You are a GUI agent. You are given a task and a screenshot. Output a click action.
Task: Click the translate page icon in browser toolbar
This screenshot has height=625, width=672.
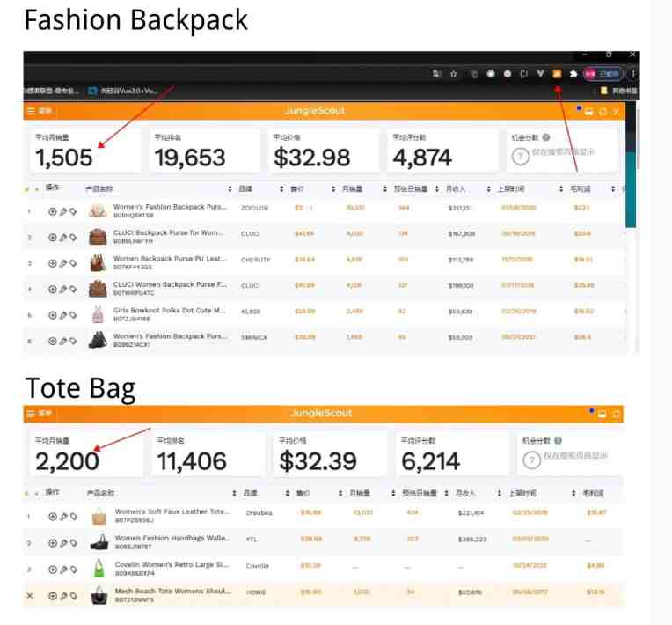[437, 74]
